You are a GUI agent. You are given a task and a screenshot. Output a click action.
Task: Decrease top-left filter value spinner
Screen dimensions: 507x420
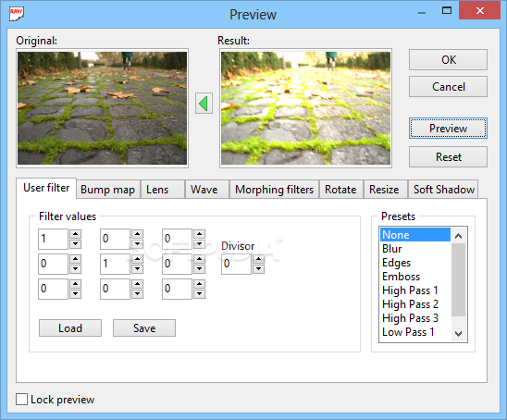pyautogui.click(x=75, y=244)
